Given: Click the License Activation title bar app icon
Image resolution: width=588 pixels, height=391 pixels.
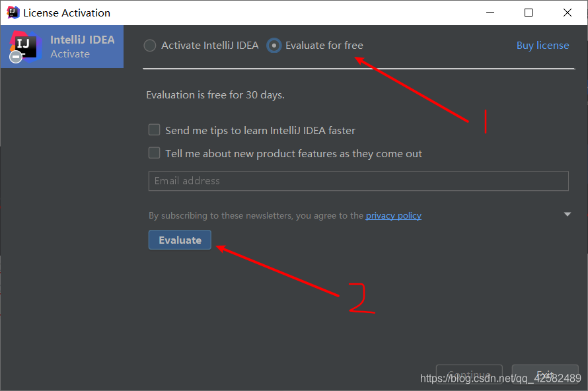Looking at the screenshot, I should coord(13,13).
